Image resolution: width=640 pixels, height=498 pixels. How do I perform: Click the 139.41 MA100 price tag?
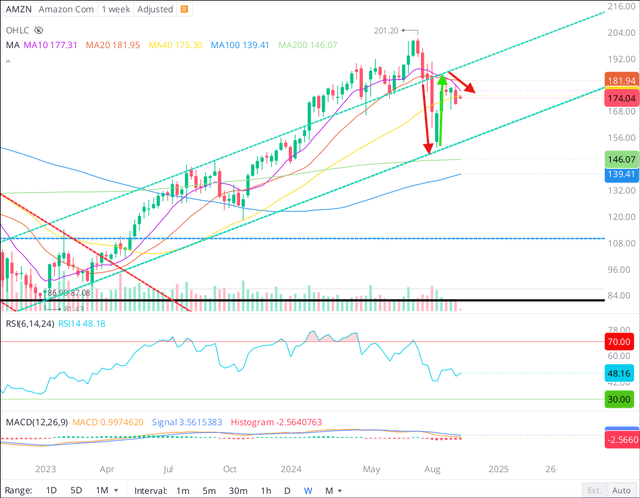tap(622, 174)
